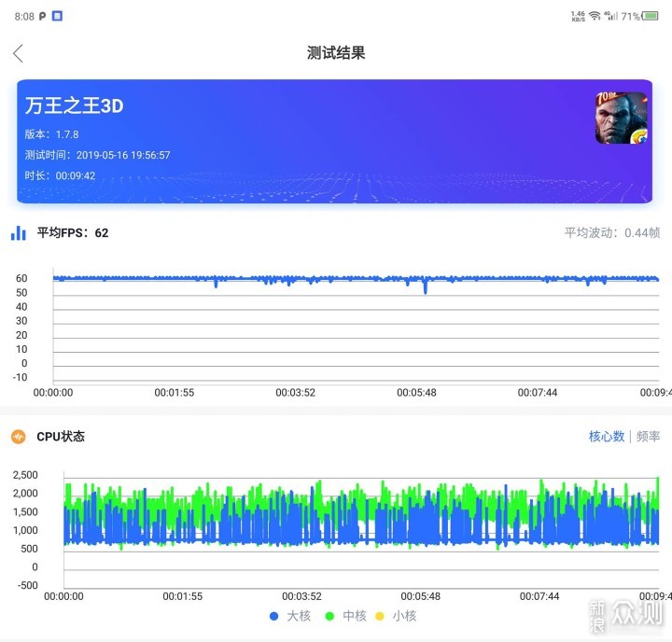Tap the 60 value on FPS chart axis

pos(21,278)
